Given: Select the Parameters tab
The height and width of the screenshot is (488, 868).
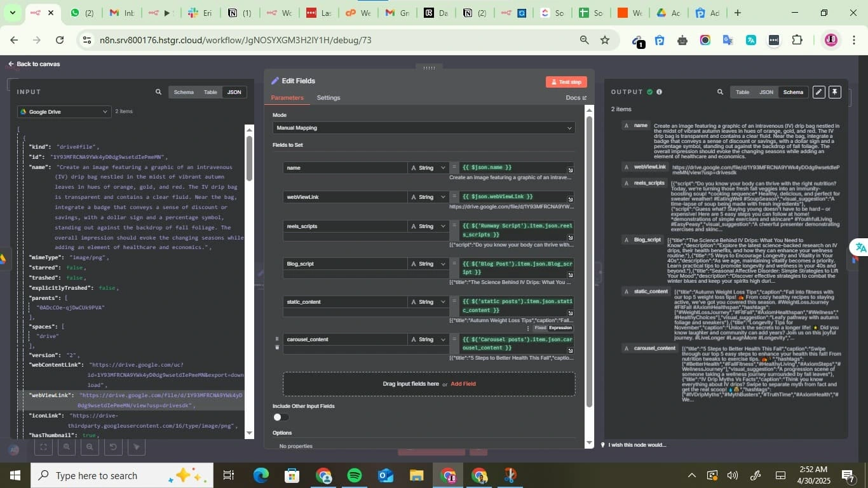Looking at the screenshot, I should pyautogui.click(x=287, y=98).
